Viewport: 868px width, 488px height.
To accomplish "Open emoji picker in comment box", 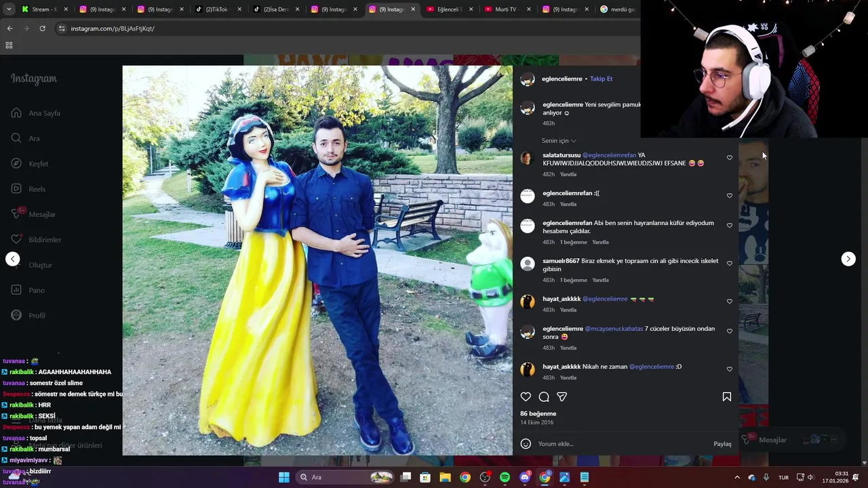I will point(526,444).
